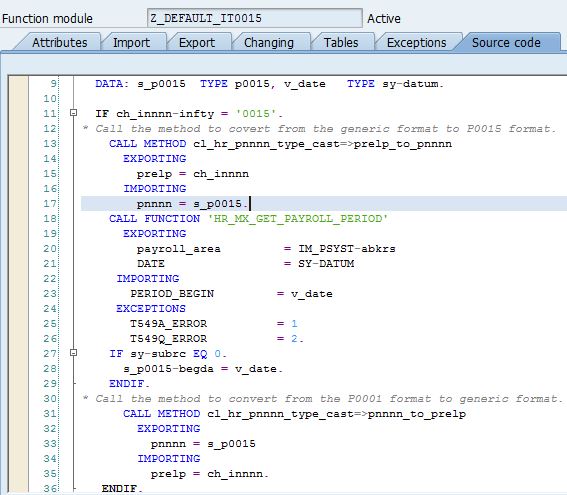
Task: Click IM_PSYST-abkrs on line 20
Action: (347, 249)
